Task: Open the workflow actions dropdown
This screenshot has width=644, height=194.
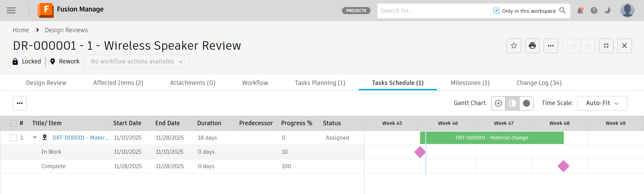Action: [136, 61]
